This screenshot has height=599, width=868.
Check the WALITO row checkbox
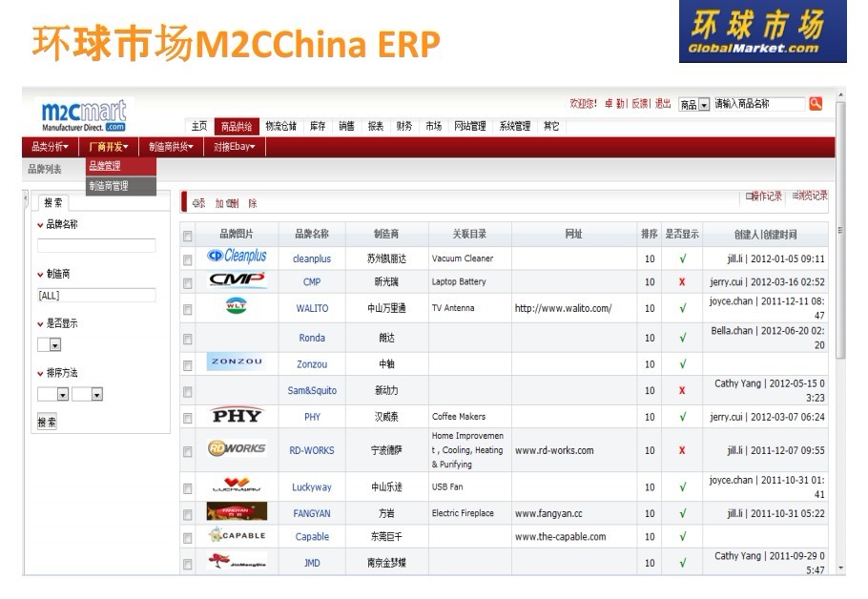pyautogui.click(x=188, y=309)
